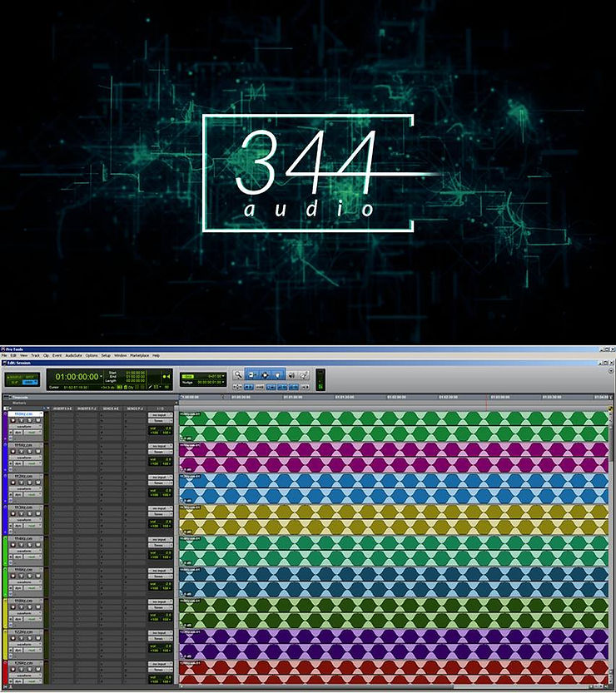Image resolution: width=616 pixels, height=693 pixels.
Task: Select the green clip on the 110Hz track
Action: (x=394, y=427)
